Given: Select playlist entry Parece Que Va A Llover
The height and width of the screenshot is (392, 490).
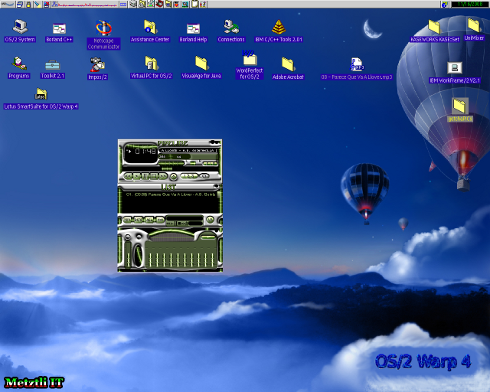Looking at the screenshot, I should (x=171, y=194).
